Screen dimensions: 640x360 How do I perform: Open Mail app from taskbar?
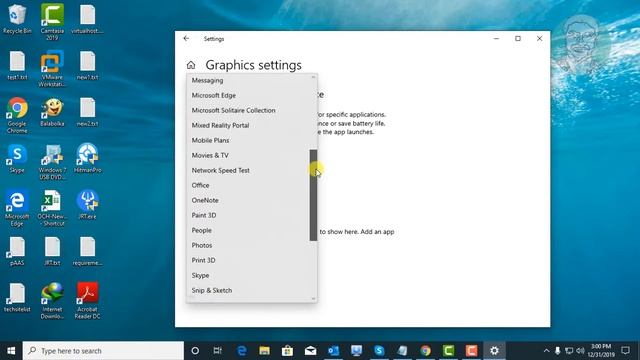(311, 351)
